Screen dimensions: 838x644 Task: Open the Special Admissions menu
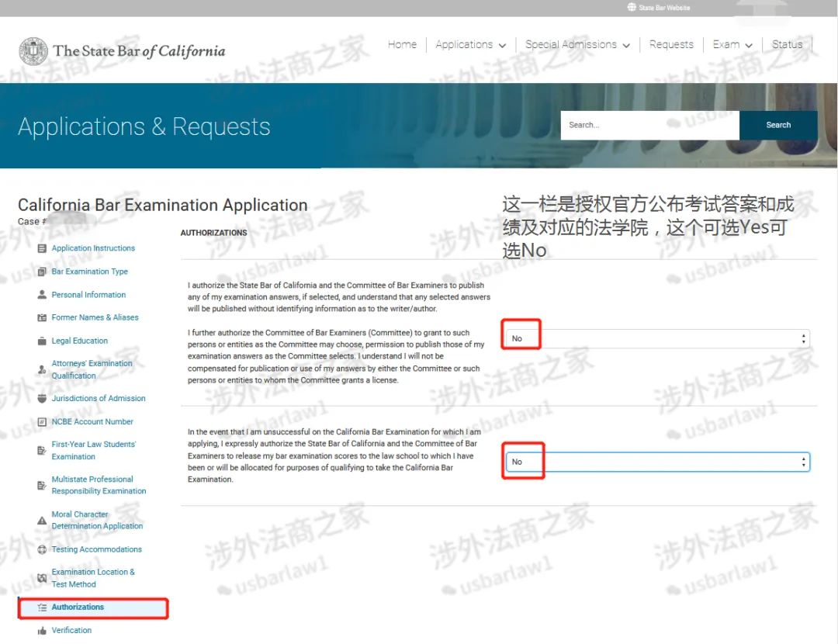[571, 44]
